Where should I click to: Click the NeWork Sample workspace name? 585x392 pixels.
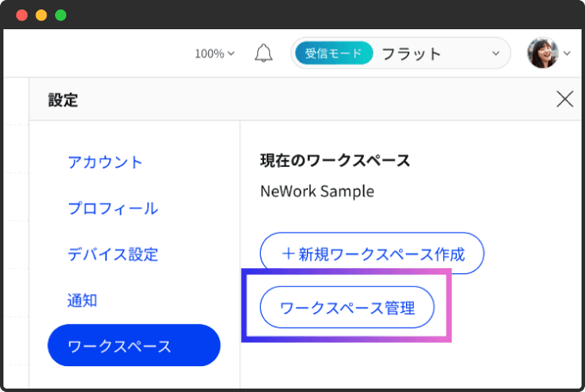coord(317,192)
